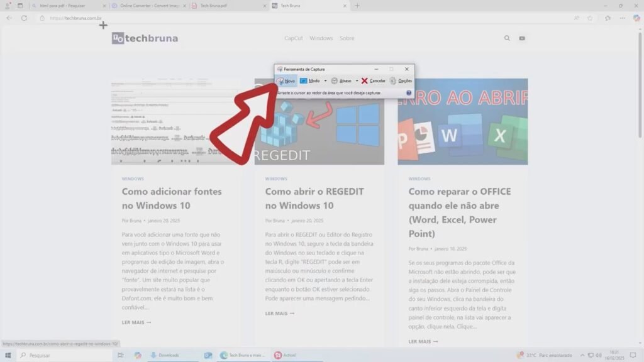The image size is (644, 362).
Task: Click the Office error article thumbnail
Action: click(x=462, y=121)
